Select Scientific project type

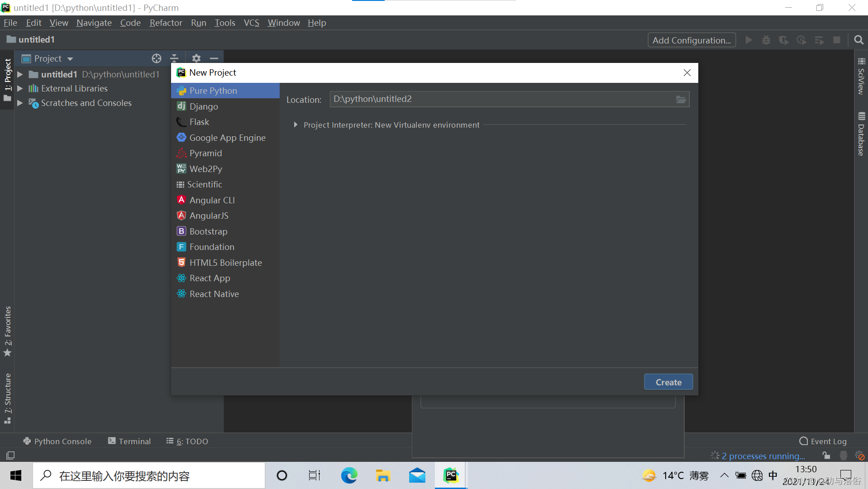[x=225, y=184]
